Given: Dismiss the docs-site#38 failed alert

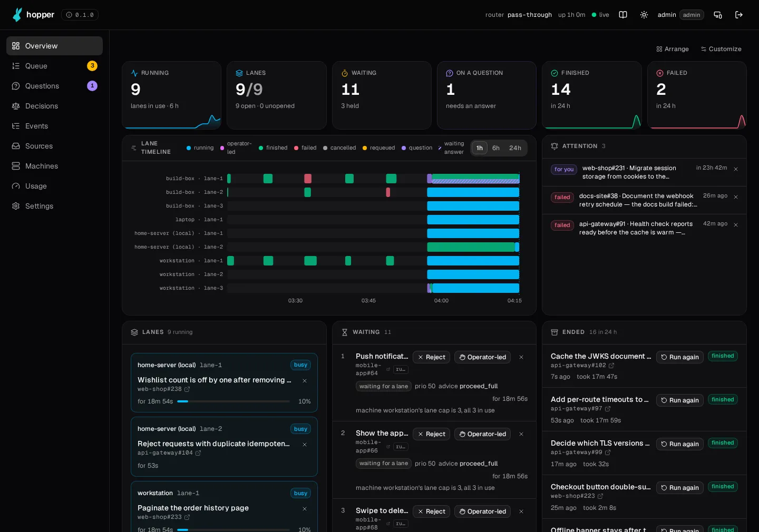Looking at the screenshot, I should click(x=736, y=197).
